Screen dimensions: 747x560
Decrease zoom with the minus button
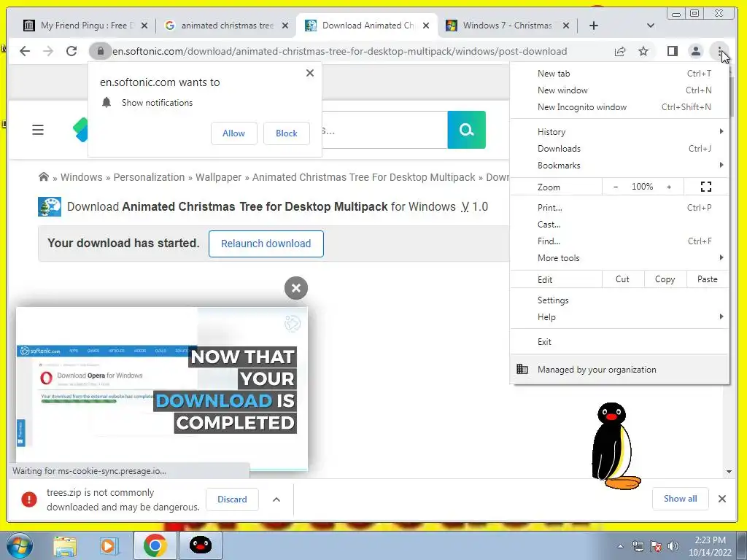click(x=616, y=187)
